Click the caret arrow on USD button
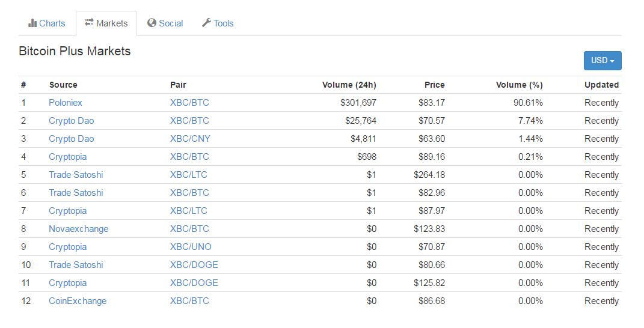This screenshot has width=644, height=328. (612, 61)
